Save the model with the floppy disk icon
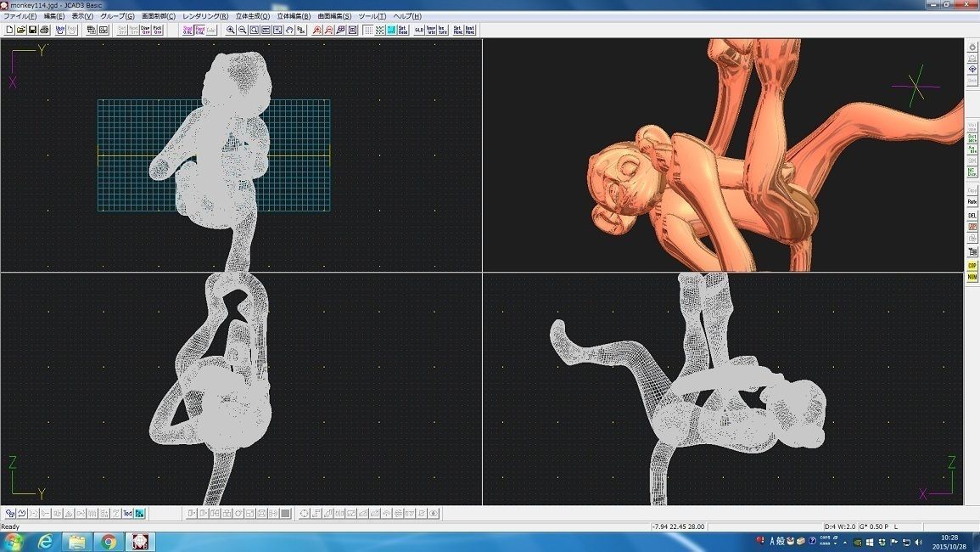Viewport: 980px width, 552px height. coord(32,30)
